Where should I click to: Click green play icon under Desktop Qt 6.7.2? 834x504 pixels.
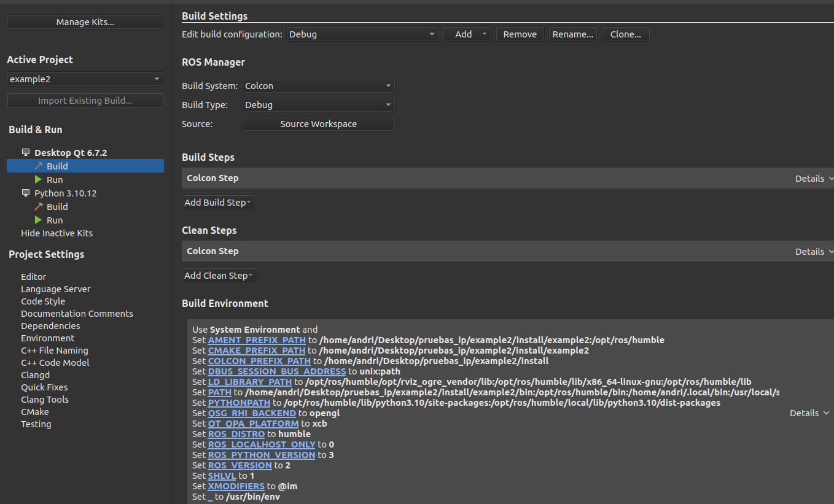[x=38, y=180]
